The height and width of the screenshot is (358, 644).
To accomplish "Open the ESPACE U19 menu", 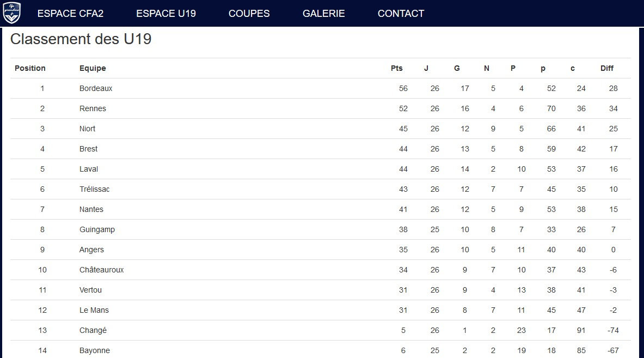I will [x=166, y=14].
